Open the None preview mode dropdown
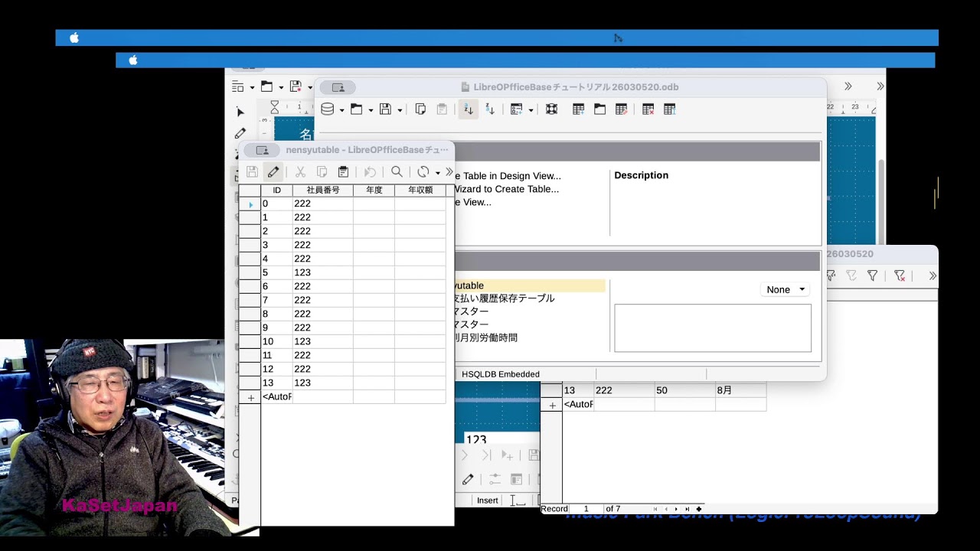 coord(786,289)
